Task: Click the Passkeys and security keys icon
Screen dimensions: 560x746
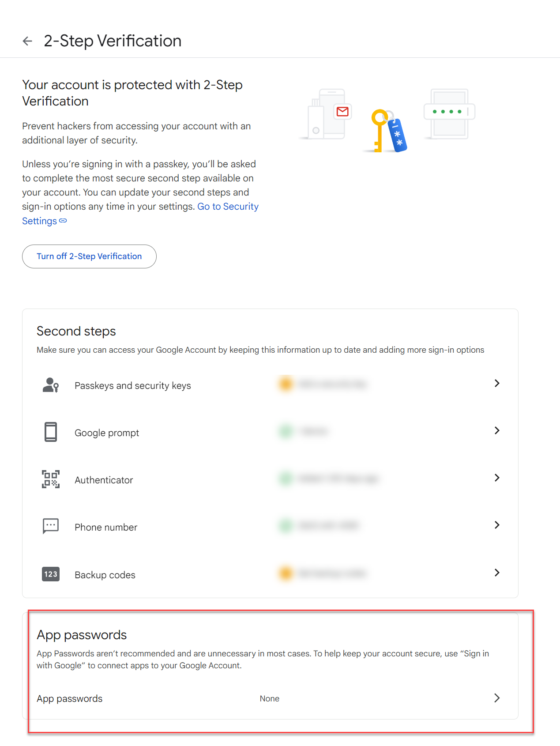Action: tap(51, 385)
